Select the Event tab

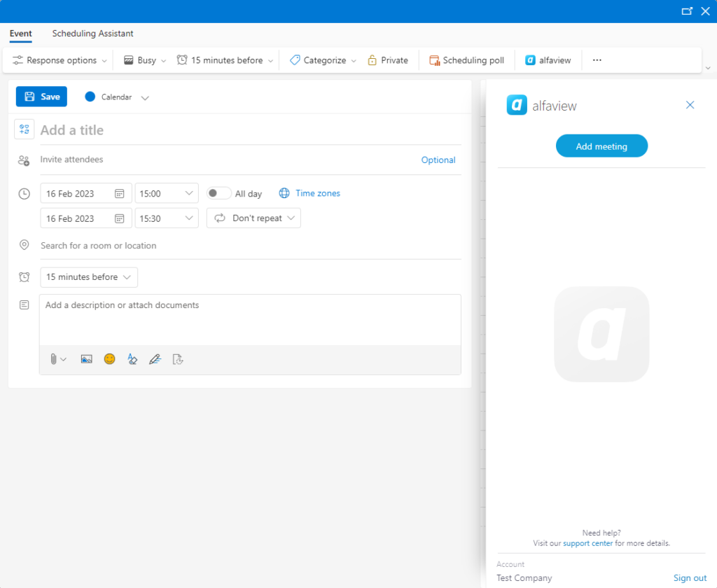pyautogui.click(x=20, y=34)
